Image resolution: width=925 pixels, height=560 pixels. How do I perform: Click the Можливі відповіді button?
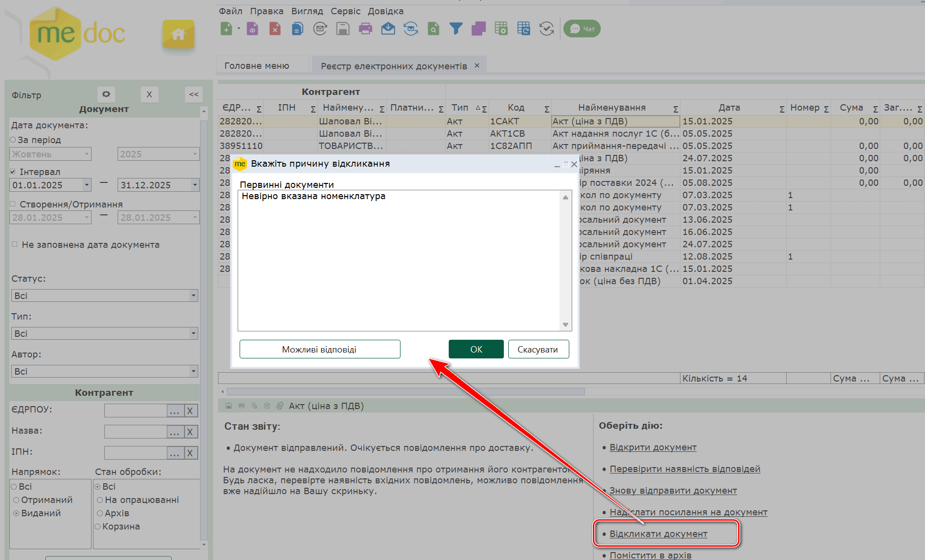click(x=320, y=349)
